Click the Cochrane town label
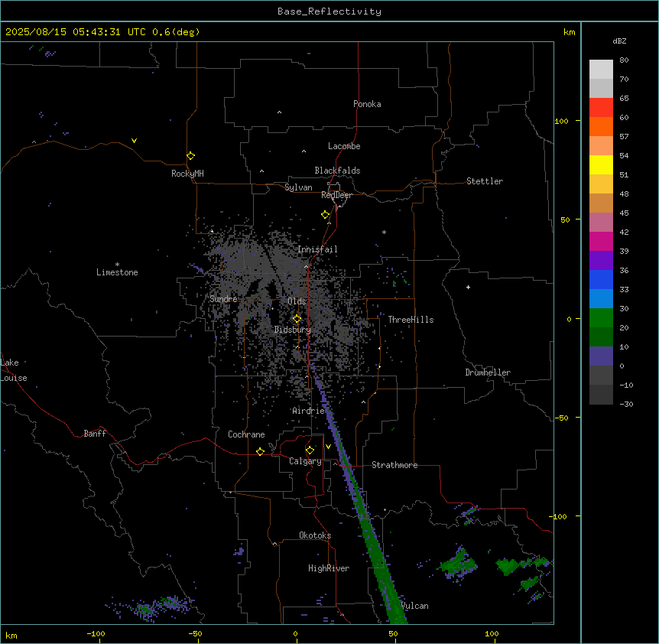Screen dimensions: 659x644 click(246, 434)
